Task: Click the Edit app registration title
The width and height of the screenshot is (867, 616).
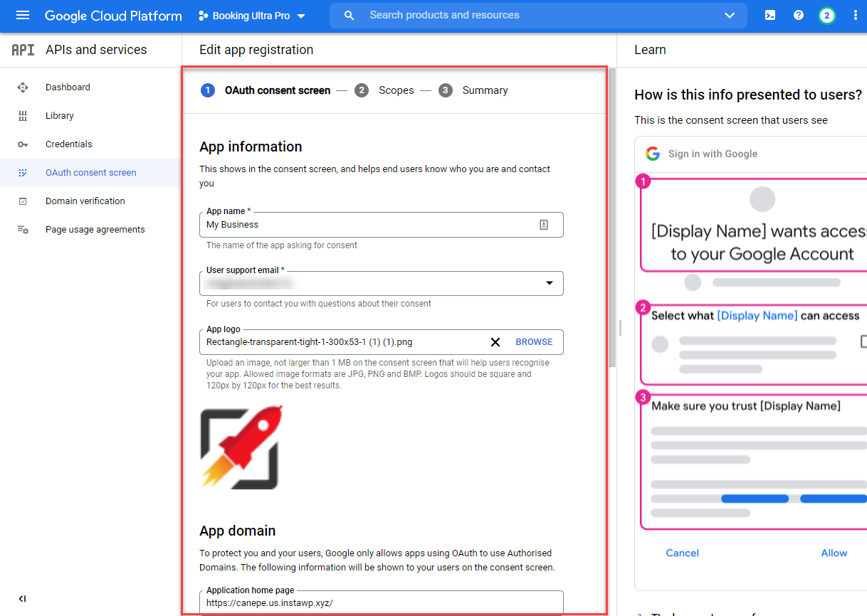Action: [256, 50]
